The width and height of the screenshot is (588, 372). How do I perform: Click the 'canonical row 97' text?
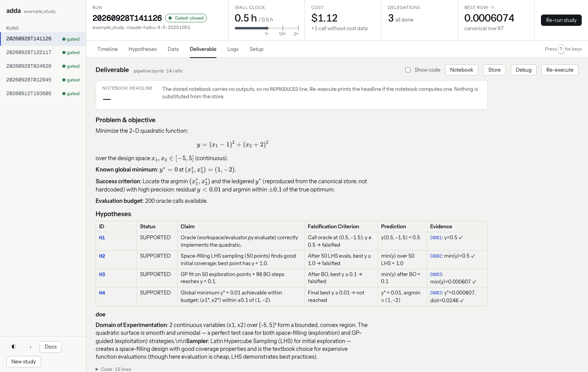pos(484,28)
